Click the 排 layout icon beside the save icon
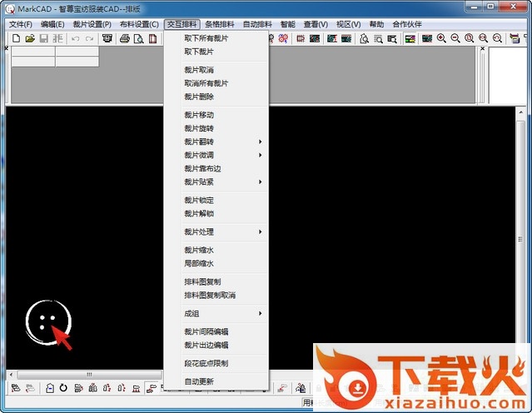532x413 pixels. pos(58,38)
